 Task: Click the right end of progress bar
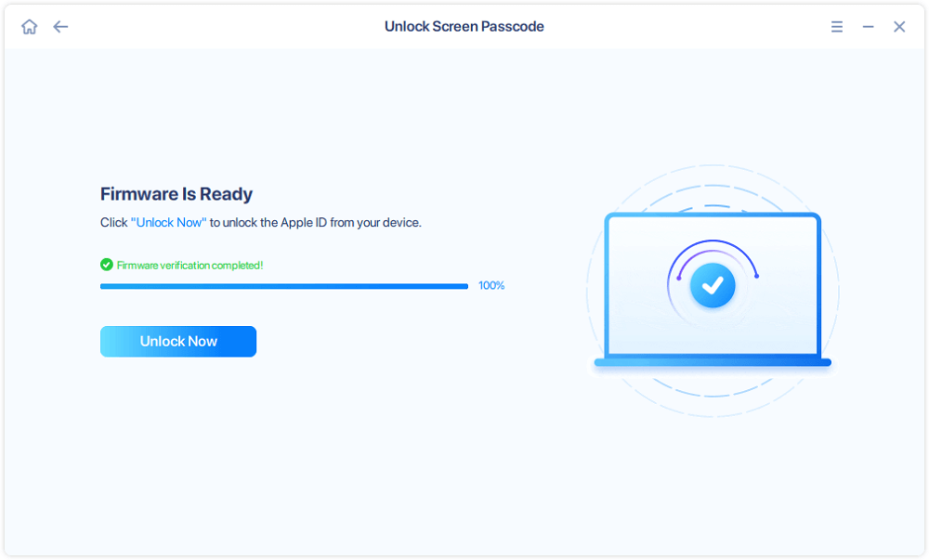click(464, 286)
